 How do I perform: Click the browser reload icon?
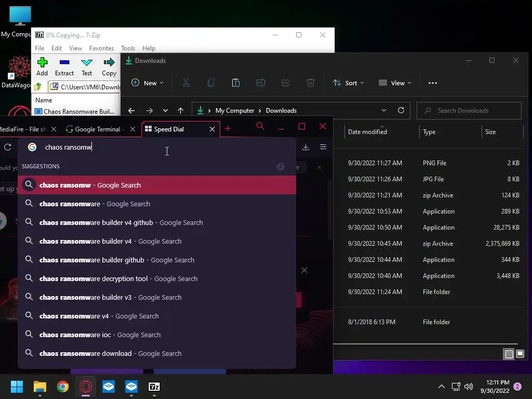7,147
